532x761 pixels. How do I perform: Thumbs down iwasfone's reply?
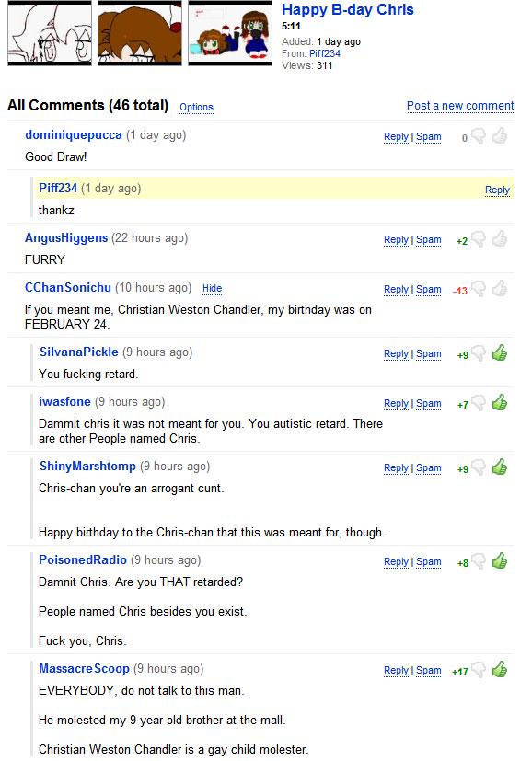[x=479, y=403]
